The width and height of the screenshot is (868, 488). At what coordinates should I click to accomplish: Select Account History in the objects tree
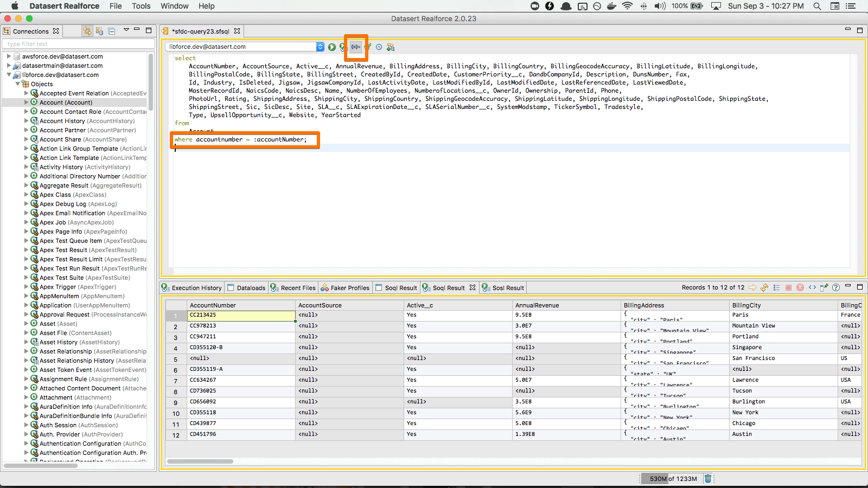pos(62,121)
